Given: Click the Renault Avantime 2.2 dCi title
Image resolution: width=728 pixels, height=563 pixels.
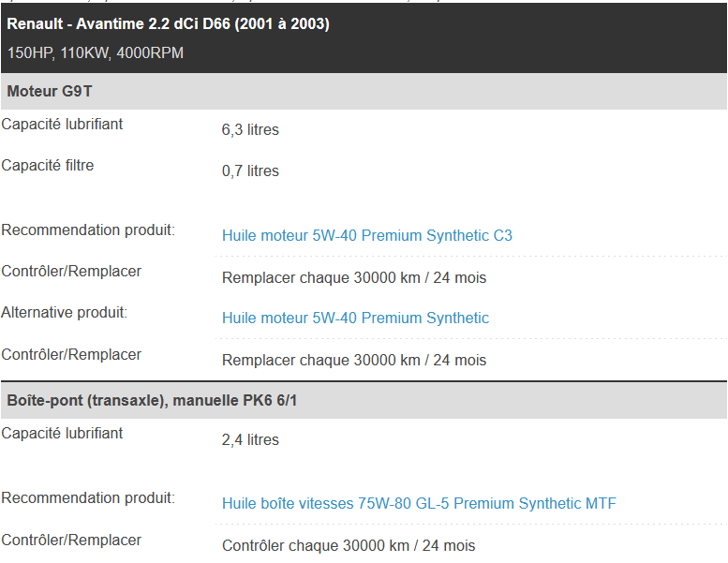Looking at the screenshot, I should pyautogui.click(x=169, y=23).
